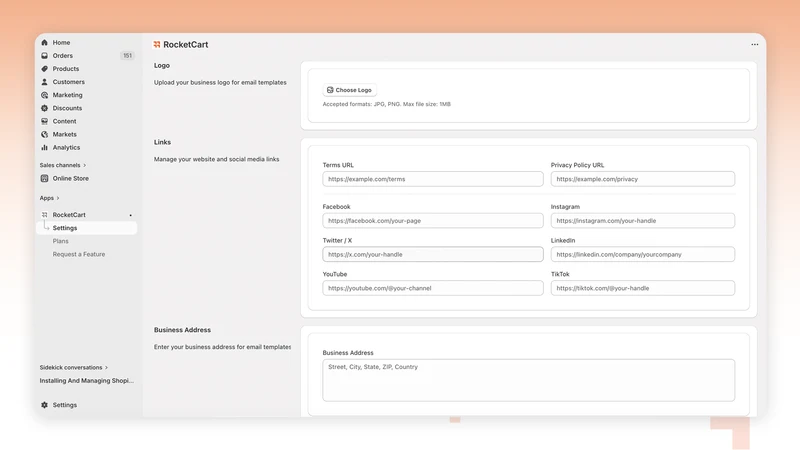
Task: Click the Orders 151 count badge
Action: click(x=127, y=56)
